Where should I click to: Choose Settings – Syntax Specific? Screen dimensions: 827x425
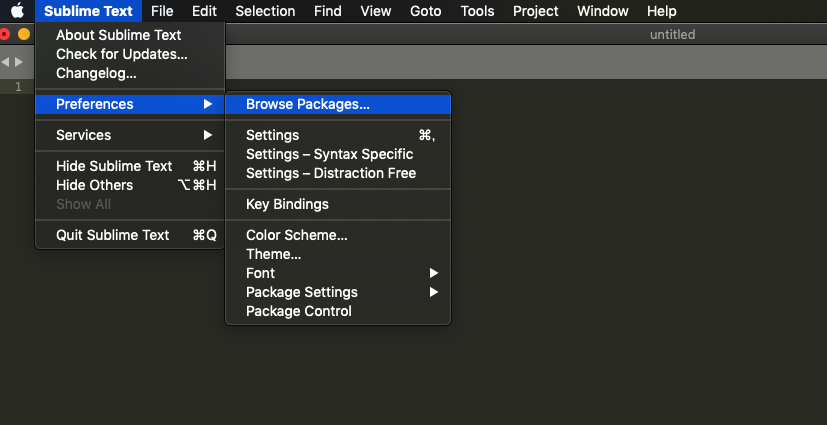coord(329,154)
